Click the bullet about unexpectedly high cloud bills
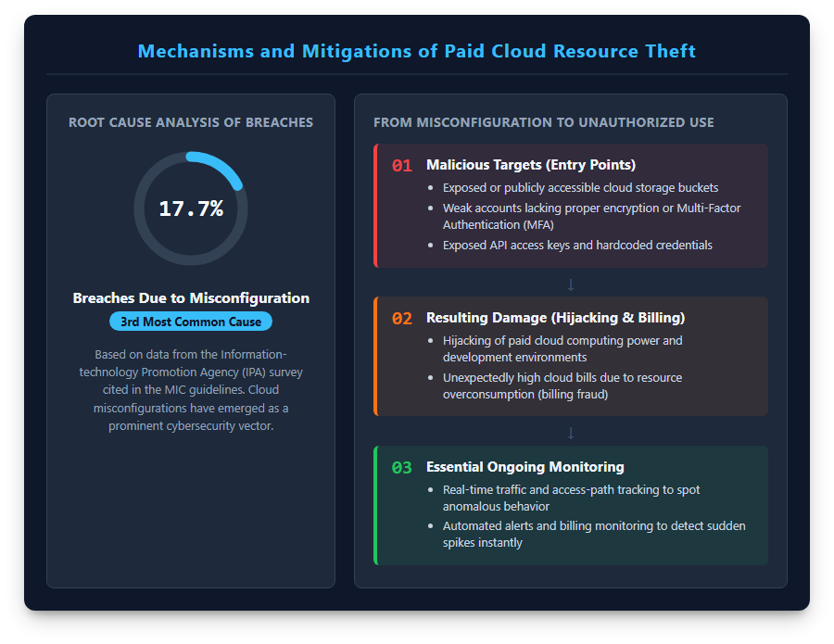 [562, 386]
